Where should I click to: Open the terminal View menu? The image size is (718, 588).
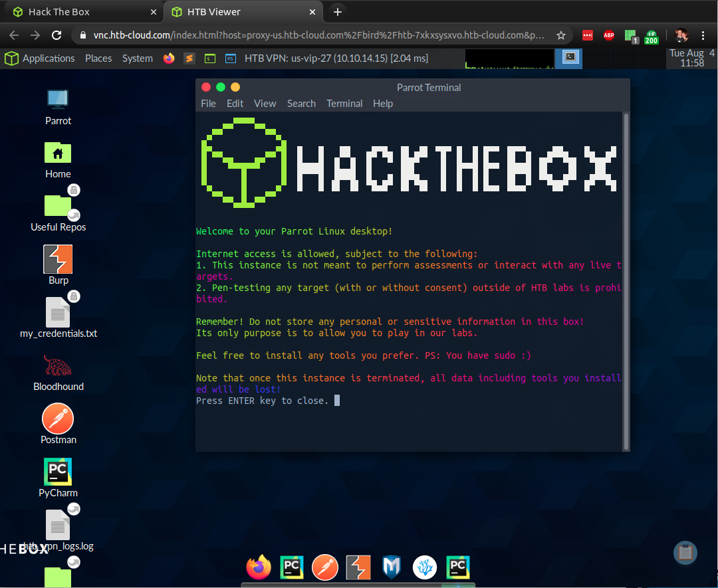click(265, 104)
